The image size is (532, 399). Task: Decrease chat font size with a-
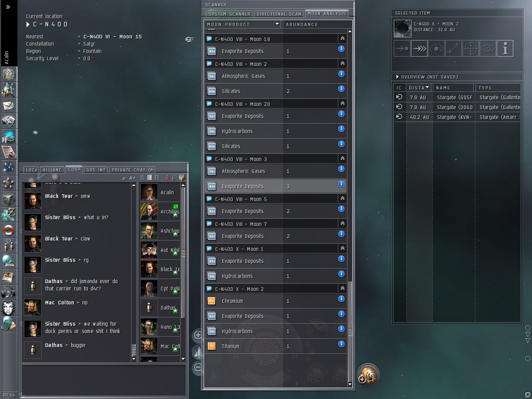click(125, 178)
